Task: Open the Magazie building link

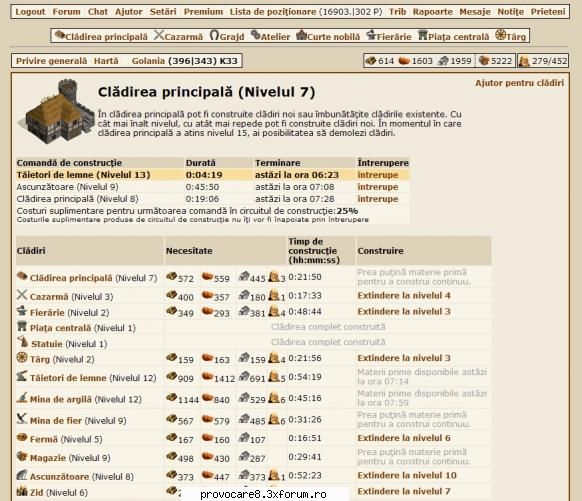Action: pyautogui.click(x=48, y=458)
